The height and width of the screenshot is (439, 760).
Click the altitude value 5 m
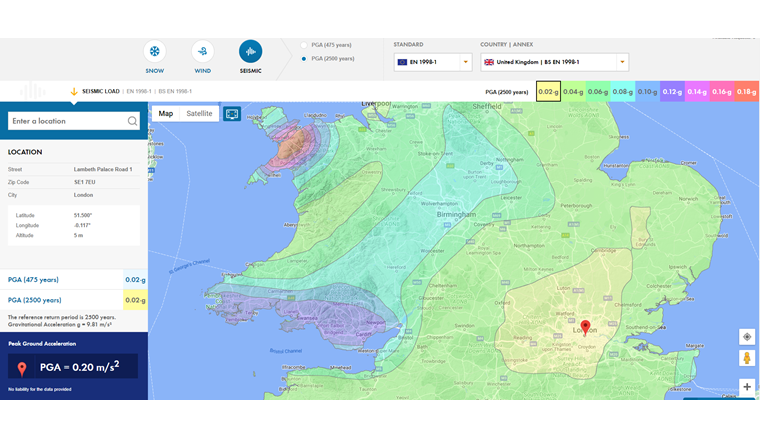pos(79,235)
